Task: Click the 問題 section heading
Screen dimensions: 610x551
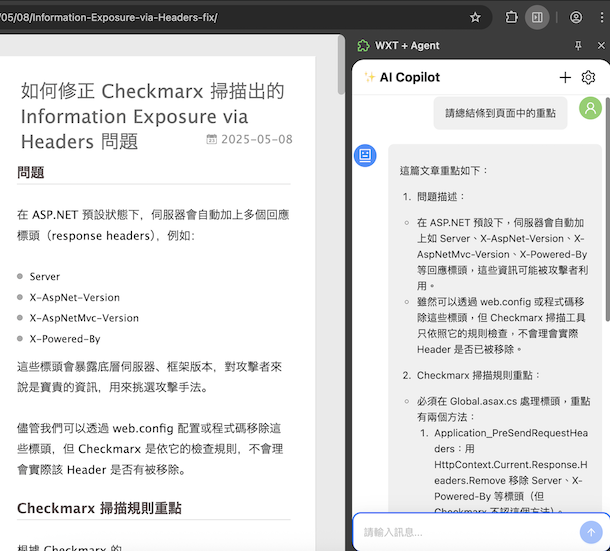Action: [30, 172]
